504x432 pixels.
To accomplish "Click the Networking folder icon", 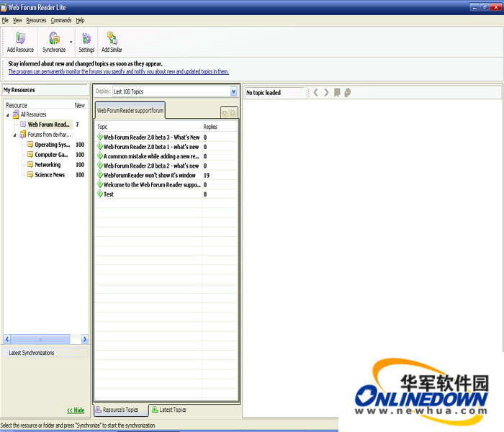I will pos(30,164).
